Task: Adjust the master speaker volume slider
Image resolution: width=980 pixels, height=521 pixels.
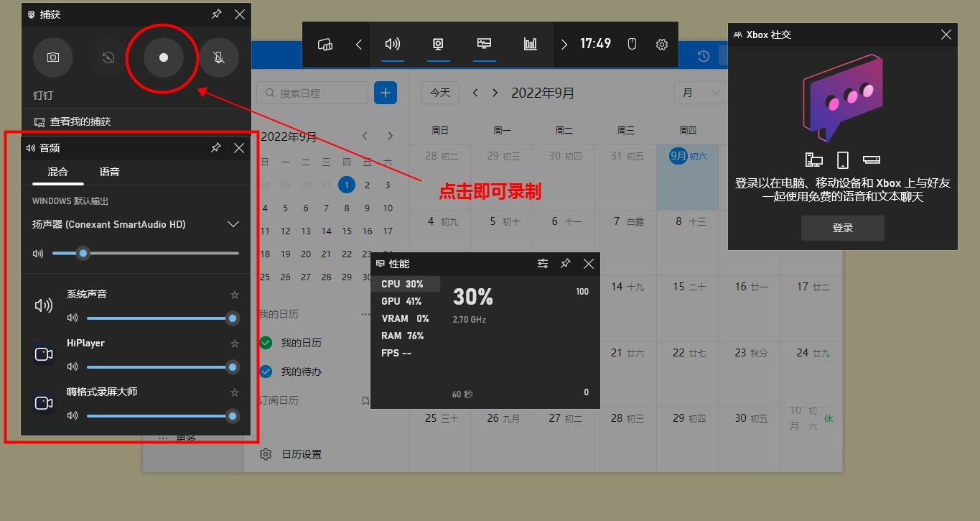Action: (146, 253)
